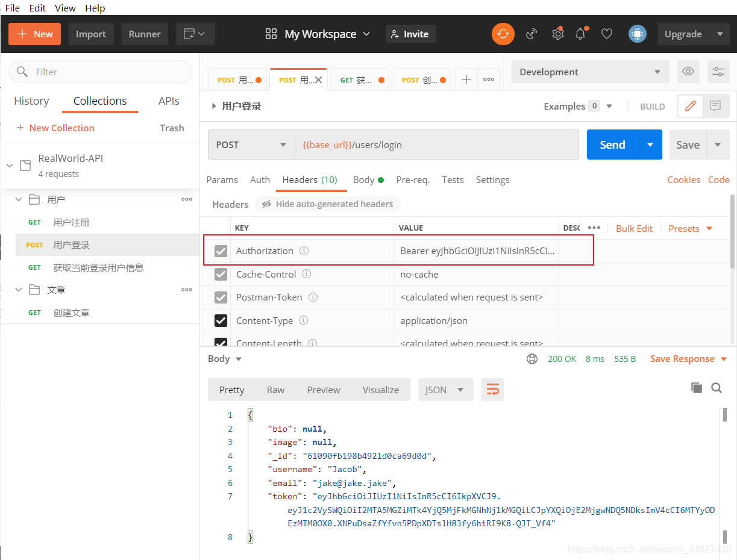The image size is (737, 560).
Task: Search the response with magnifier icon
Action: tap(717, 388)
